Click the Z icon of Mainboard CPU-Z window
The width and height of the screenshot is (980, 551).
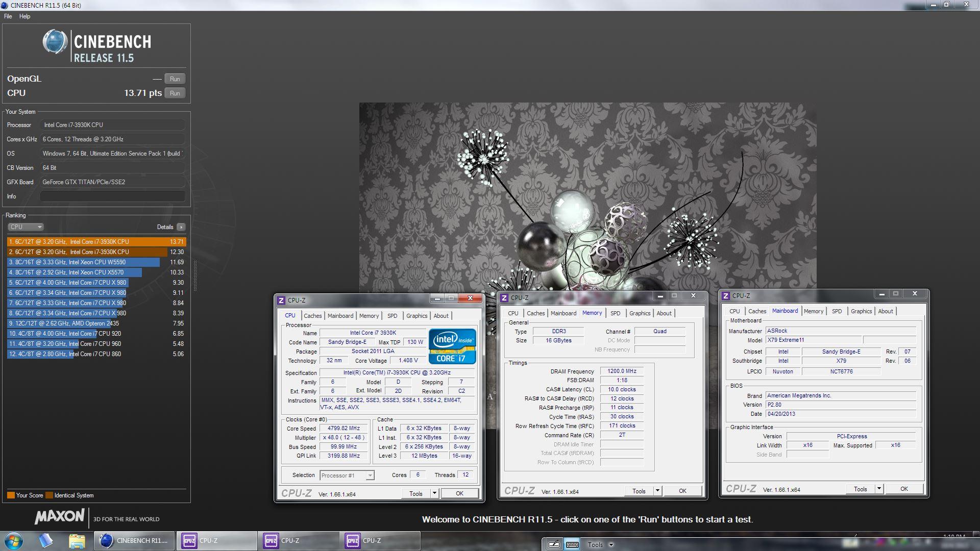(726, 296)
